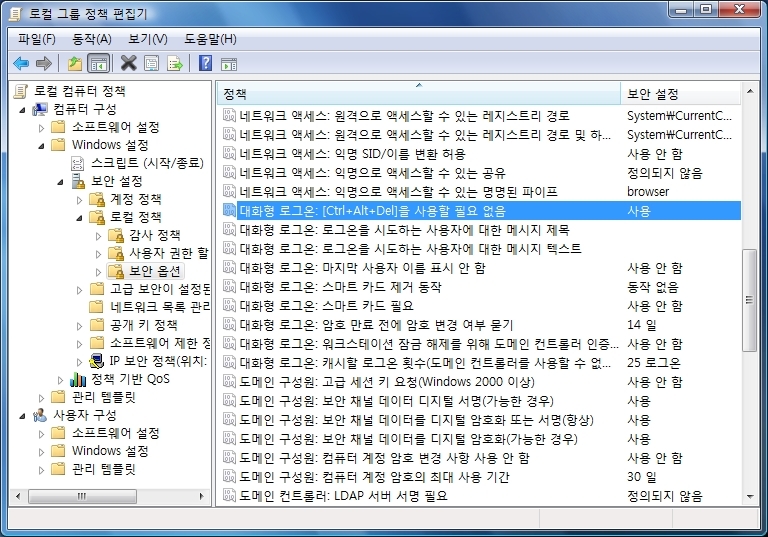Click the 공개 키 정책 folder icon
The image size is (768, 537).
coord(97,325)
